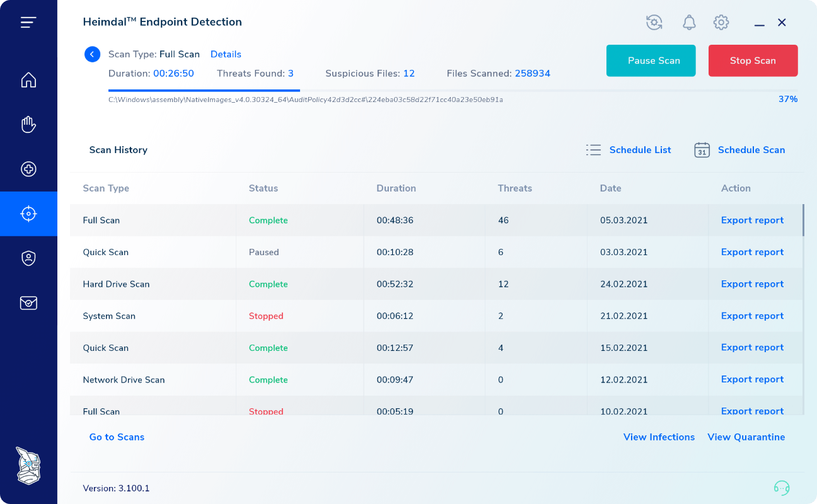817x504 pixels.
Task: Open the email security envelope icon
Action: (28, 303)
